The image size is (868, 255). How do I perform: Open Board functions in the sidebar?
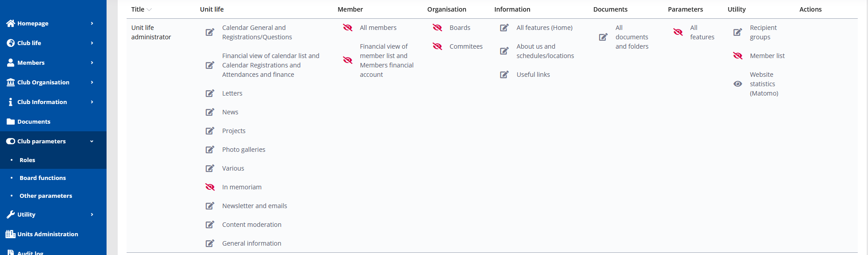pos(43,178)
